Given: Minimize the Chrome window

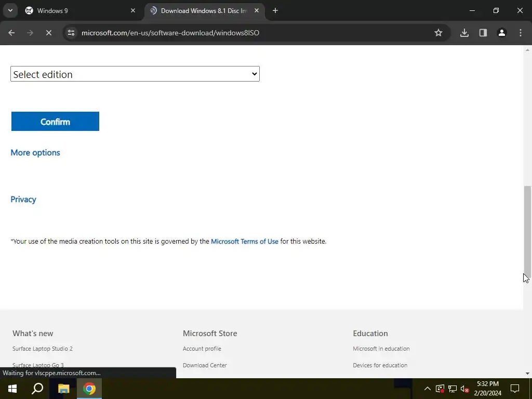Looking at the screenshot, I should (x=472, y=10).
